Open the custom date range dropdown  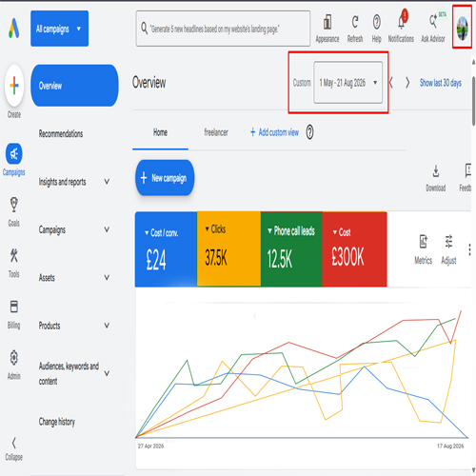click(x=347, y=83)
